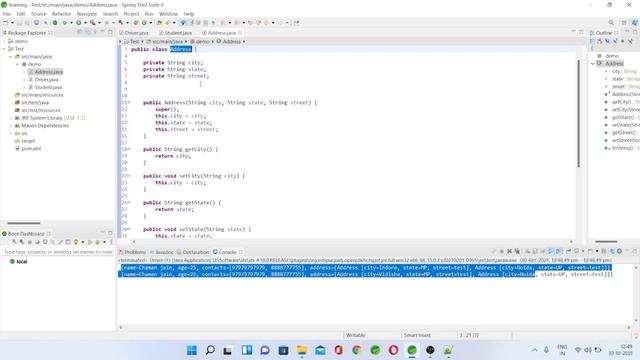The width and height of the screenshot is (640, 360).
Task: Open the Javadoc view tab
Action: click(164, 252)
